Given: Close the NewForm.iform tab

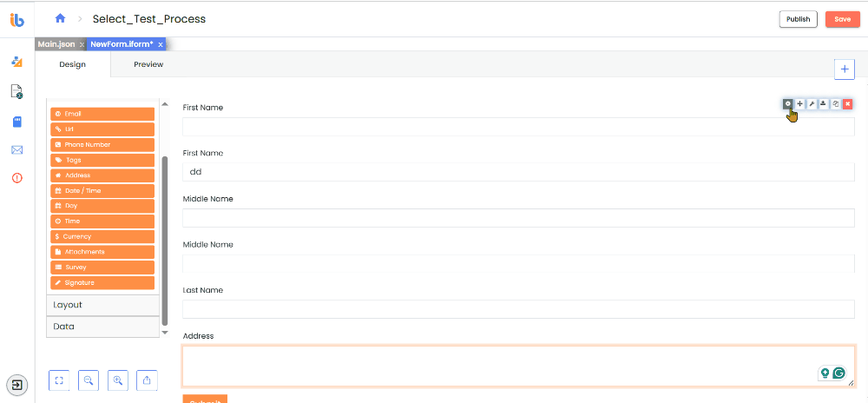Looking at the screenshot, I should click(x=161, y=44).
